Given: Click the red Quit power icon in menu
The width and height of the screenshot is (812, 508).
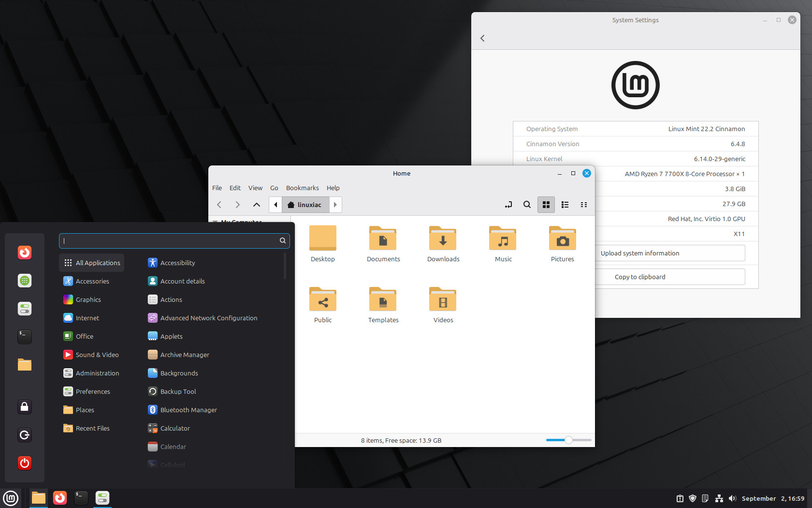Looking at the screenshot, I should tap(25, 463).
